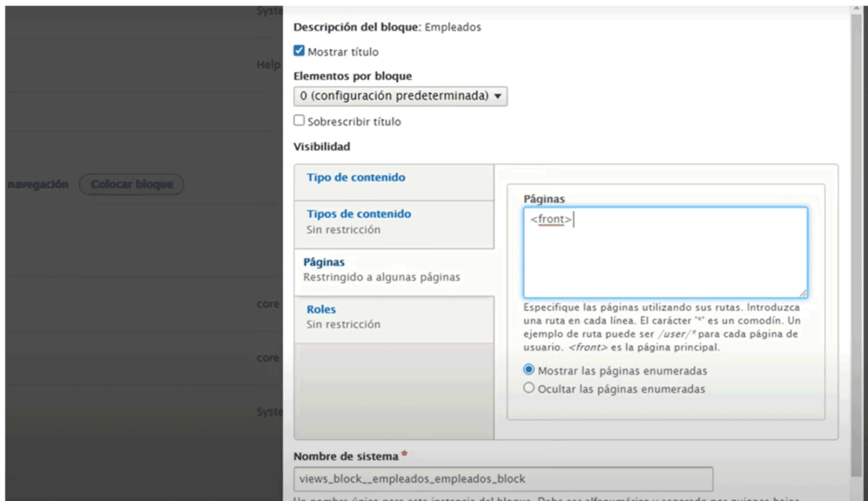868x501 pixels.
Task: Enable the Sobrescribir título checkbox
Action: [299, 122]
